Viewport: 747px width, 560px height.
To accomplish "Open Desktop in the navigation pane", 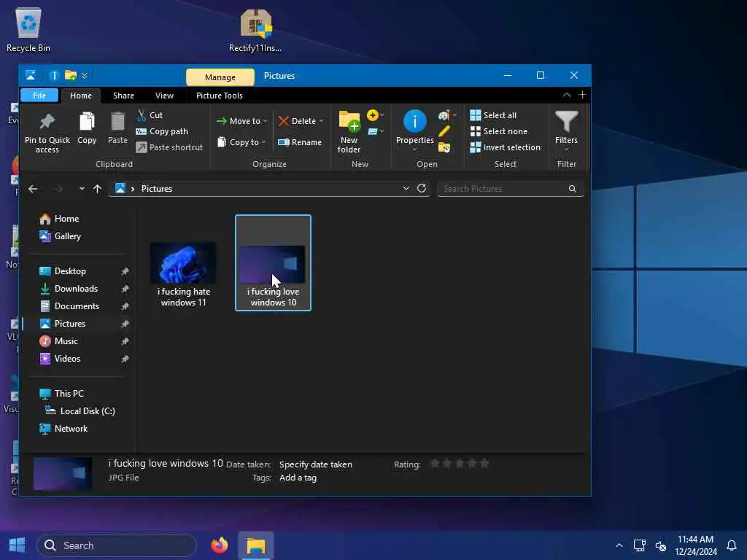I will [63, 271].
